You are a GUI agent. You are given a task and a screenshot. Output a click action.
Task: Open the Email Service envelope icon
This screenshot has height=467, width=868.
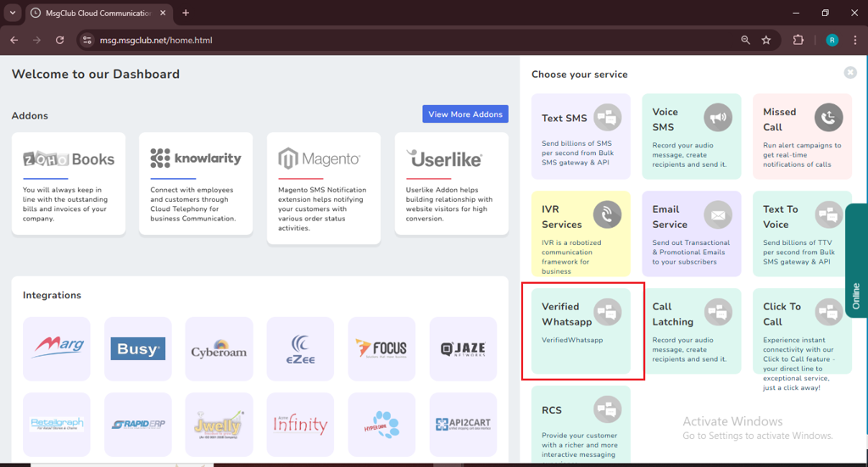(717, 215)
